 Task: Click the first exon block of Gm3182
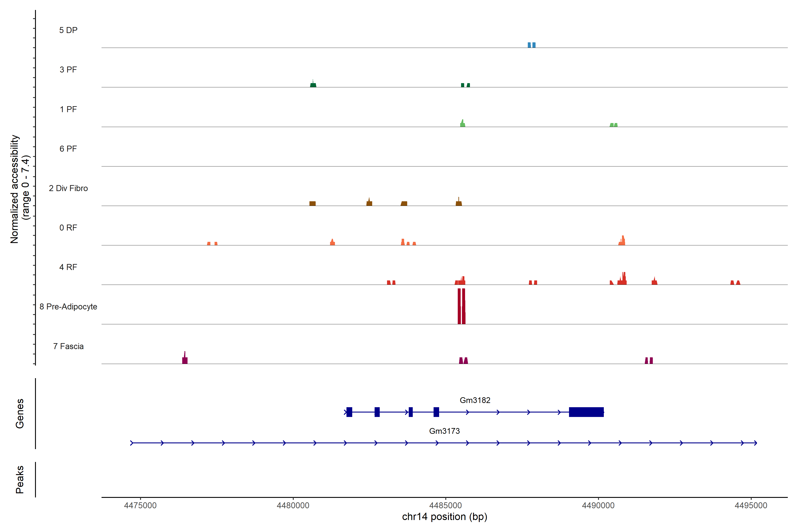click(x=349, y=412)
